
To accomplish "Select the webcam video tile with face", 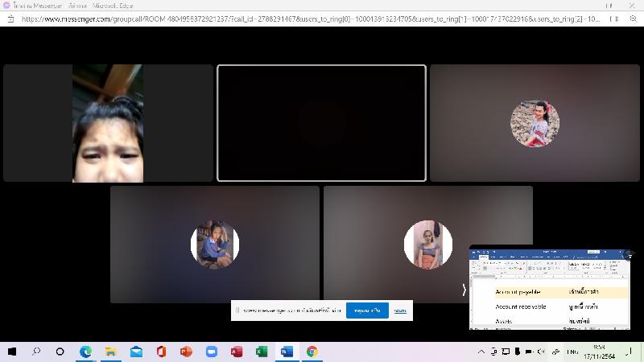I will pos(108,124).
